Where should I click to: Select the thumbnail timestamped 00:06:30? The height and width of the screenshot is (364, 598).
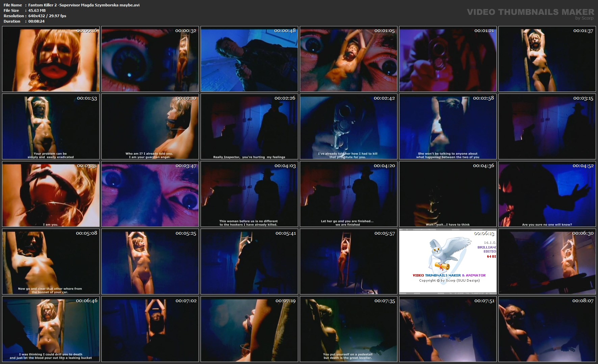(547, 262)
